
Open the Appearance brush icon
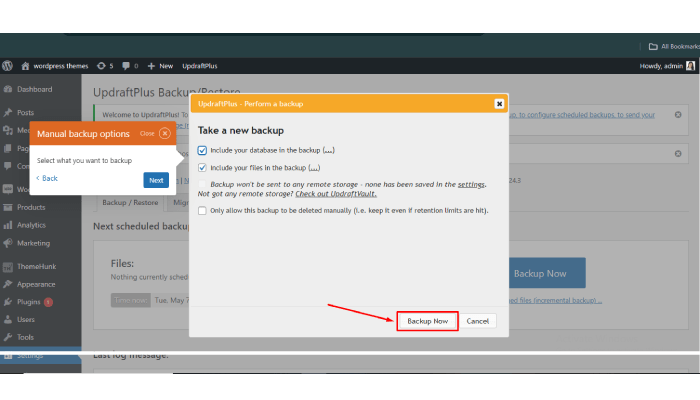8,284
